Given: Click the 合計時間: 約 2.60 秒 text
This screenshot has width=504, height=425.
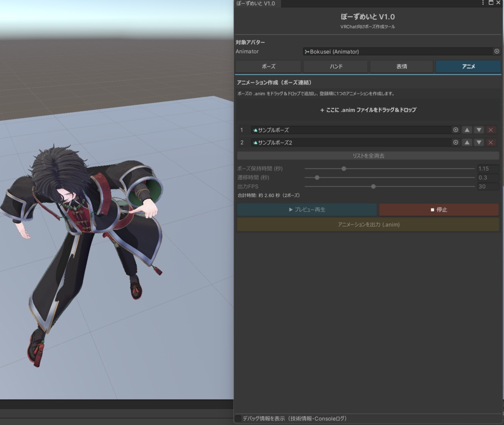Looking at the screenshot, I should pos(268,195).
